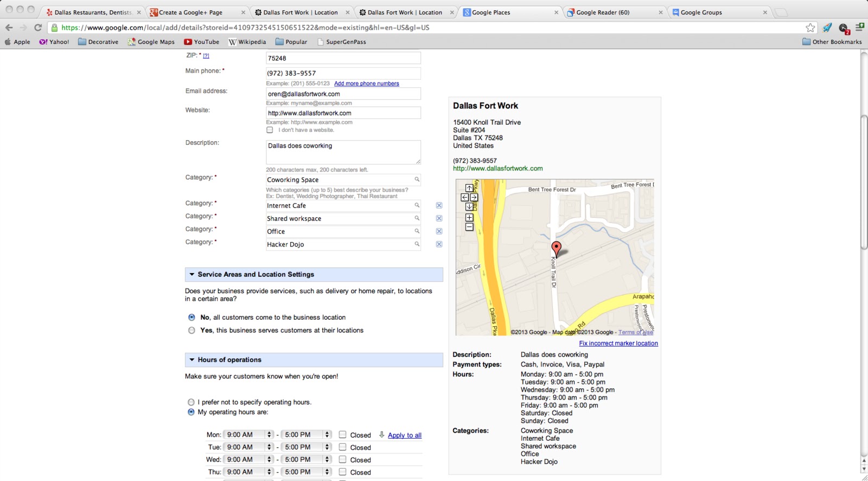The height and width of the screenshot is (481, 868).
Task: Switch to the Google Reader (60) tab
Action: (x=614, y=12)
